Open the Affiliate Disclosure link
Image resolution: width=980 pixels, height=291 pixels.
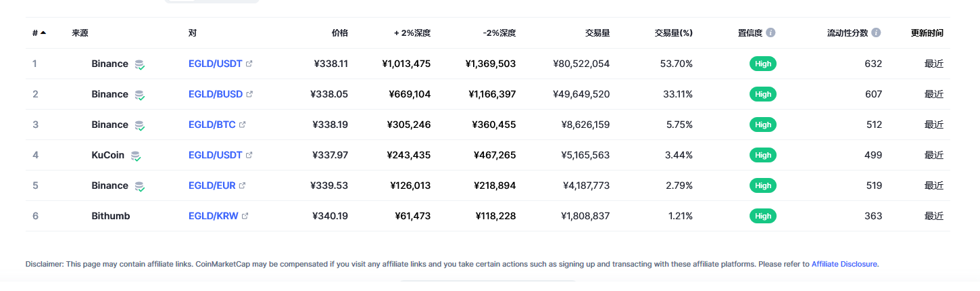(x=844, y=264)
